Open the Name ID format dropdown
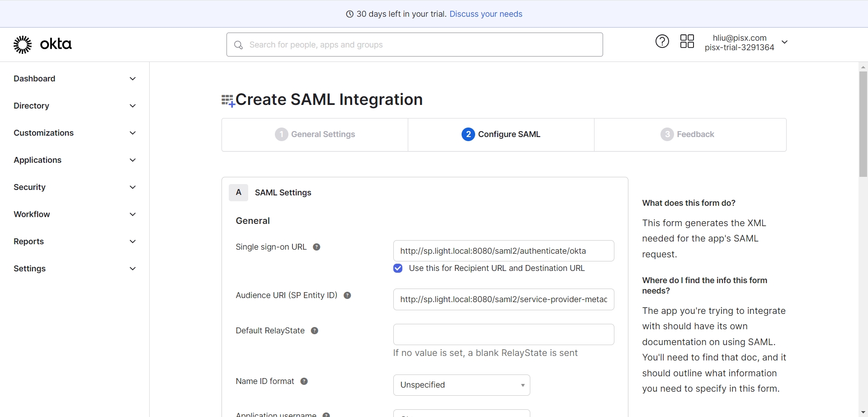Viewport: 868px width, 417px height. coord(461,385)
